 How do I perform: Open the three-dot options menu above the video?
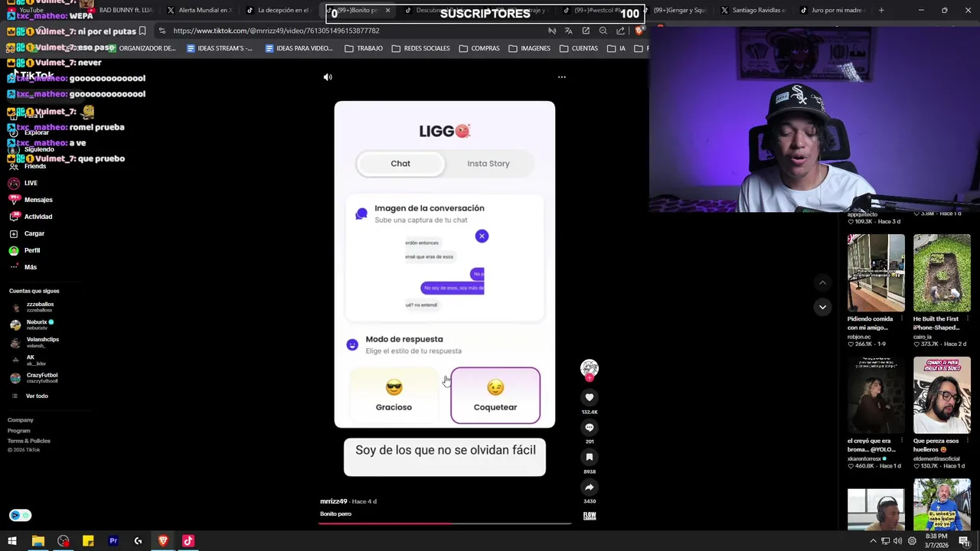point(561,77)
